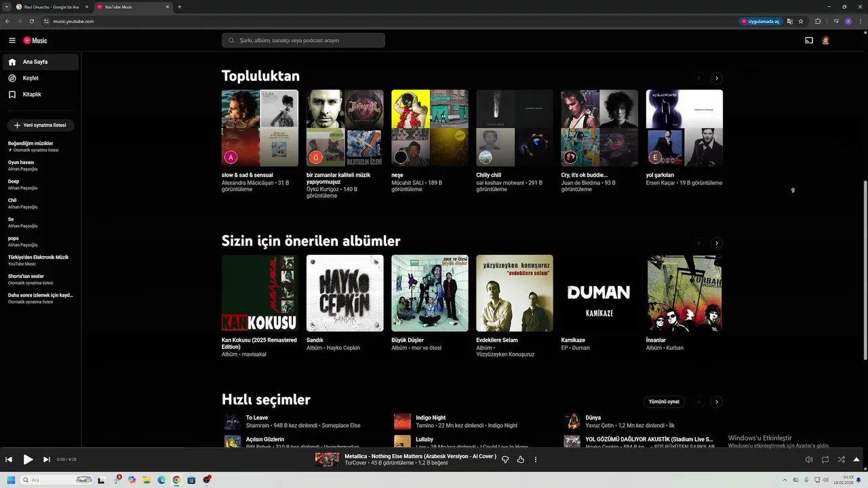Go back to the previous track
The height and width of the screenshot is (488, 868).
pyautogui.click(x=9, y=460)
